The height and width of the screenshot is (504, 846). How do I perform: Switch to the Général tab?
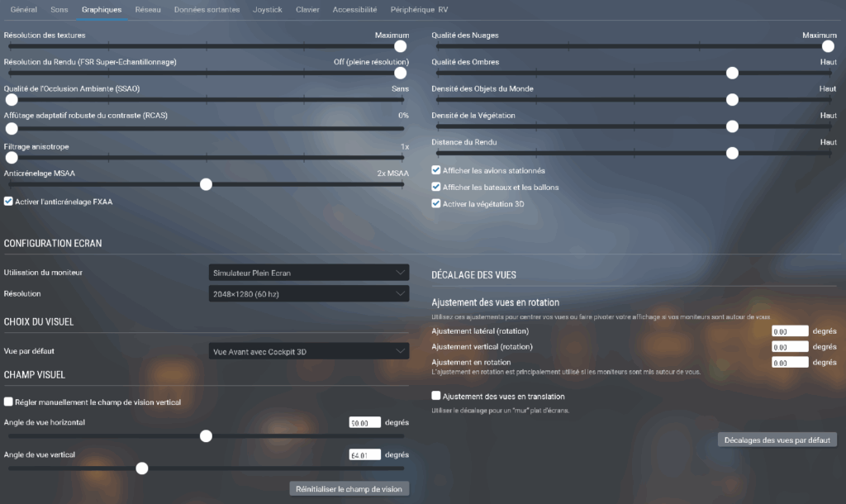click(x=23, y=10)
